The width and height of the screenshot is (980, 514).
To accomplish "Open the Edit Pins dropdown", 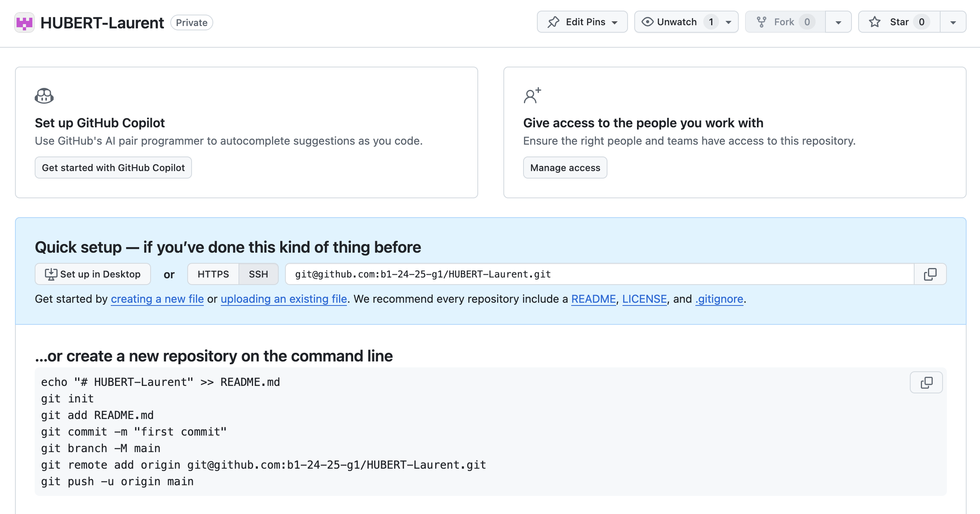I will 582,22.
